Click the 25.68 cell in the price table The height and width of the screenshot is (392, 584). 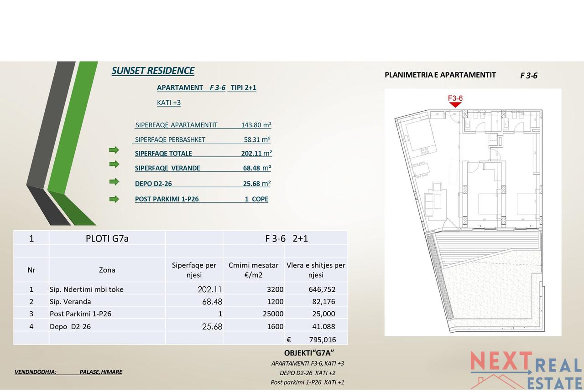pos(194,326)
